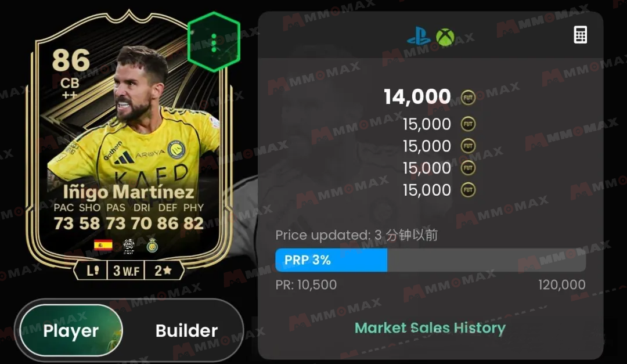Click the Spain flag on the card
The height and width of the screenshot is (364, 627).
tap(103, 245)
